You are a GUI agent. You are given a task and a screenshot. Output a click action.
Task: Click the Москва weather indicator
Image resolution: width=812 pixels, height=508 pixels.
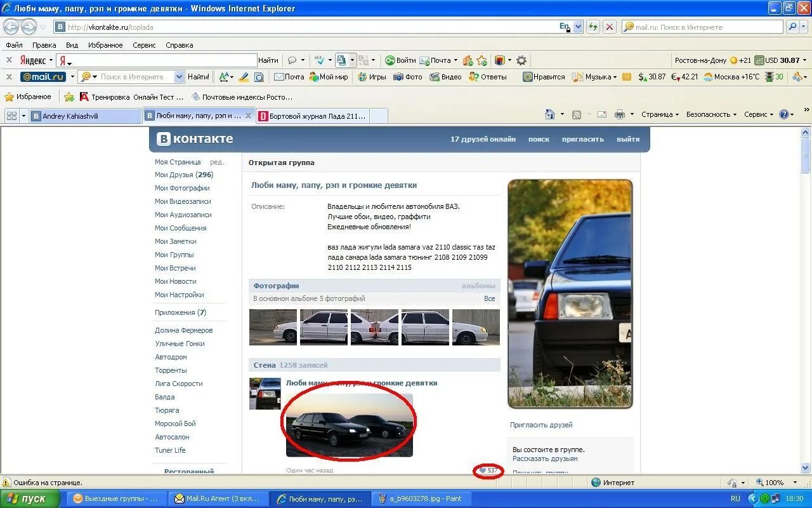pyautogui.click(x=731, y=77)
